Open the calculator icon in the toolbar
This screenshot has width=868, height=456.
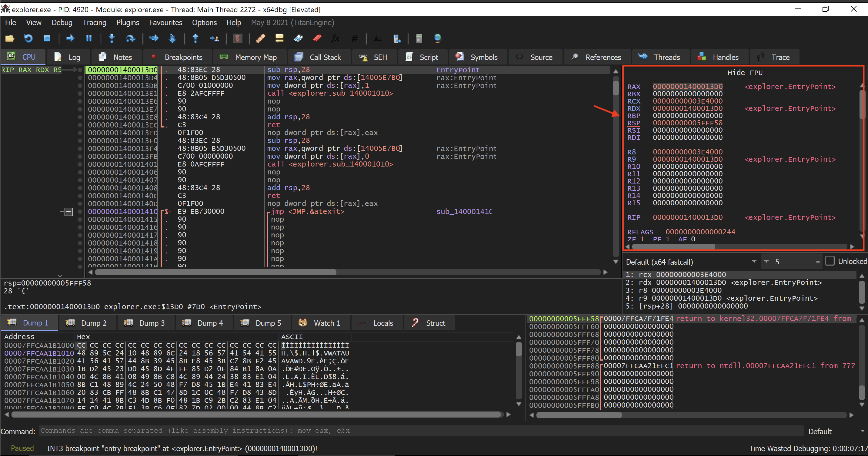point(419,38)
